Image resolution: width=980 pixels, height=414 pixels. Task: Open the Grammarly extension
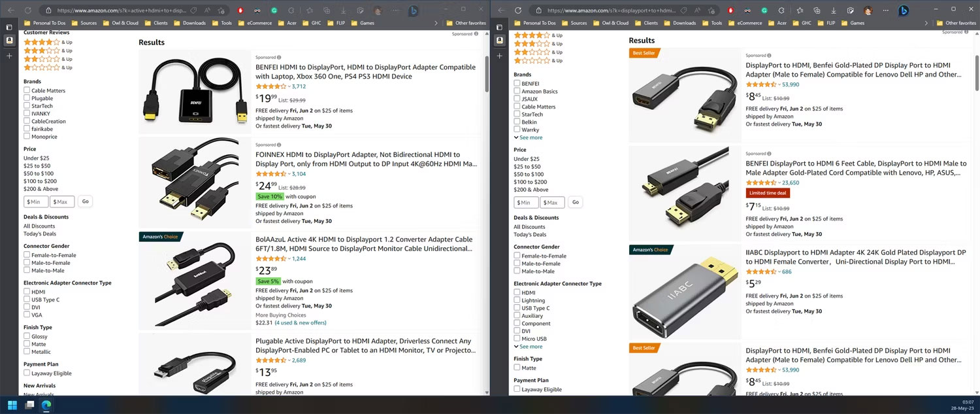pyautogui.click(x=764, y=10)
